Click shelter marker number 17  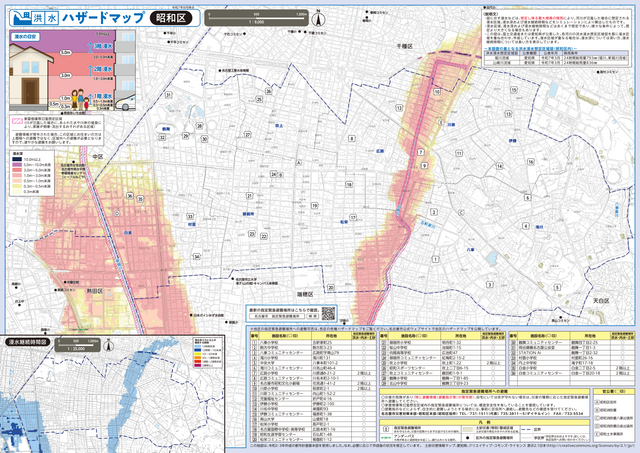click(x=353, y=218)
